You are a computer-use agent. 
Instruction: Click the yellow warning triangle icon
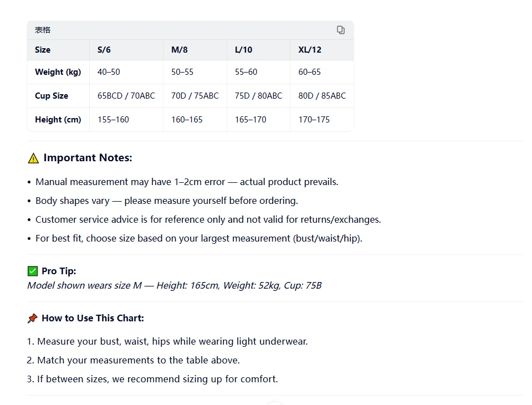point(33,158)
